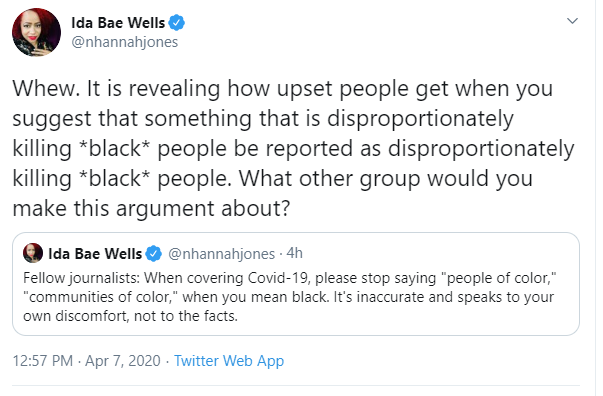Click the verified badge beside the header name

[x=177, y=23]
